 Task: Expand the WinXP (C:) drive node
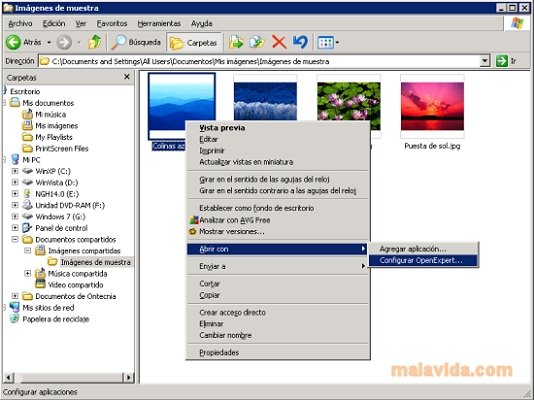tap(15, 171)
